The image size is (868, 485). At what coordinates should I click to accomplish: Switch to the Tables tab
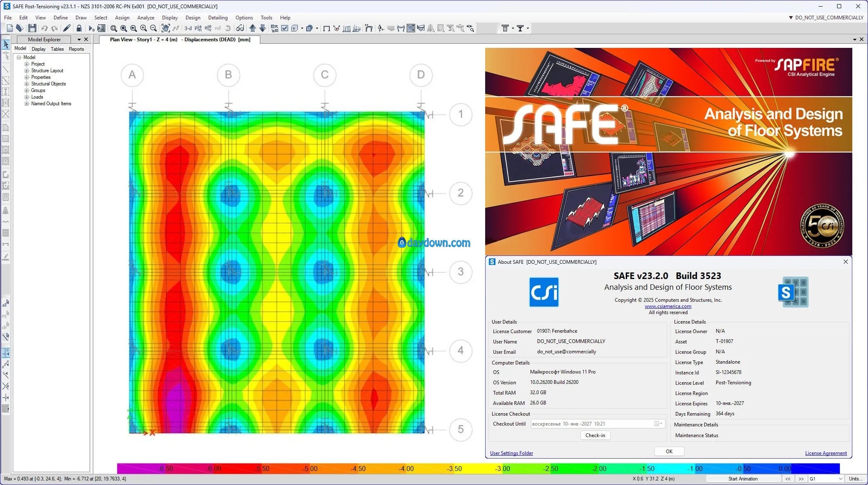tap(57, 49)
